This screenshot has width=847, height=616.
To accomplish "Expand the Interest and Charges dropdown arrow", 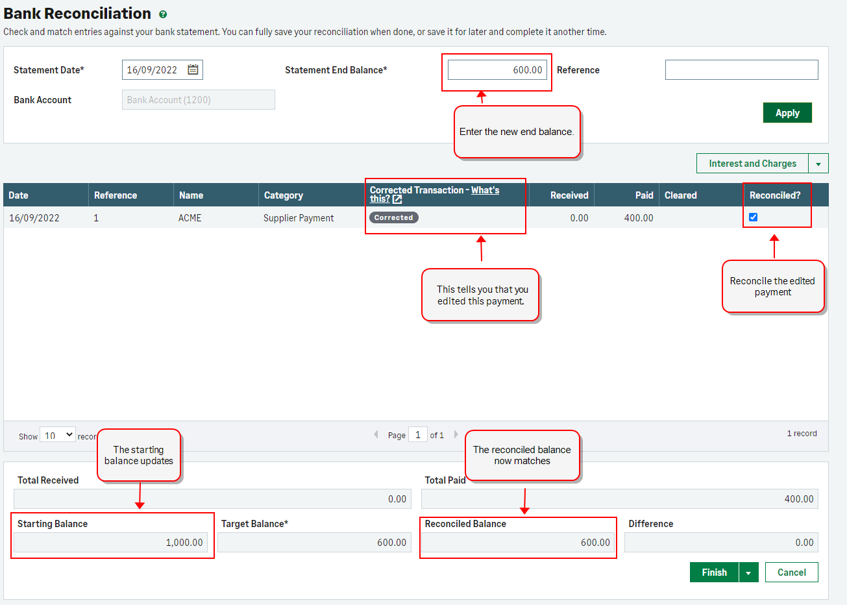I will coord(818,164).
